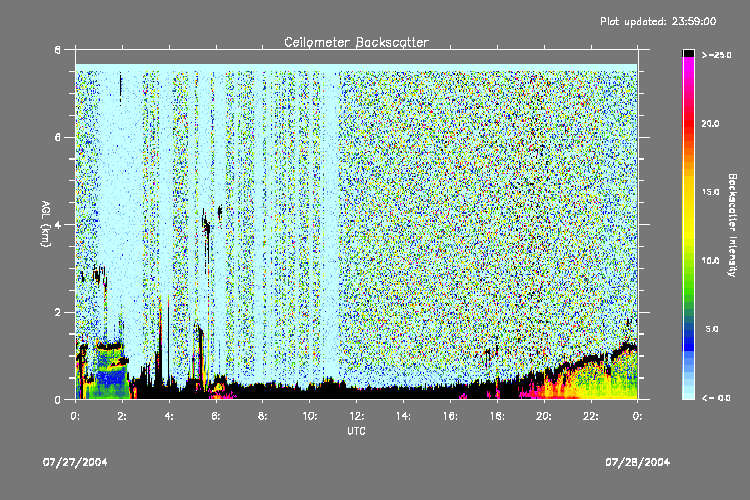This screenshot has width=750, height=500.
Task: Click the '16:' x-axis tick label
Action: pos(450,416)
